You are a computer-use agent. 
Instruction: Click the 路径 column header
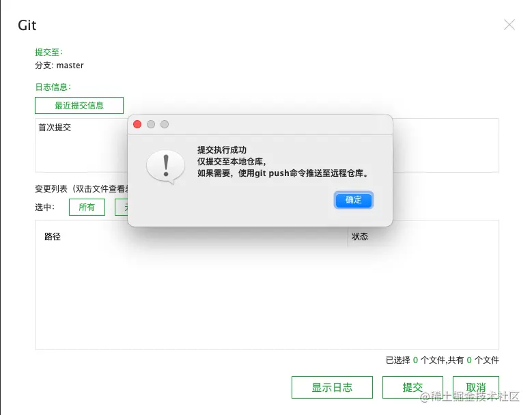tap(53, 237)
